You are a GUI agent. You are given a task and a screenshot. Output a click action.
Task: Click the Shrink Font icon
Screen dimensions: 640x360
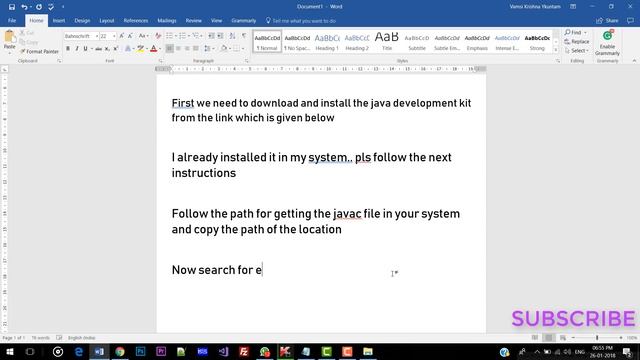pyautogui.click(x=130, y=36)
